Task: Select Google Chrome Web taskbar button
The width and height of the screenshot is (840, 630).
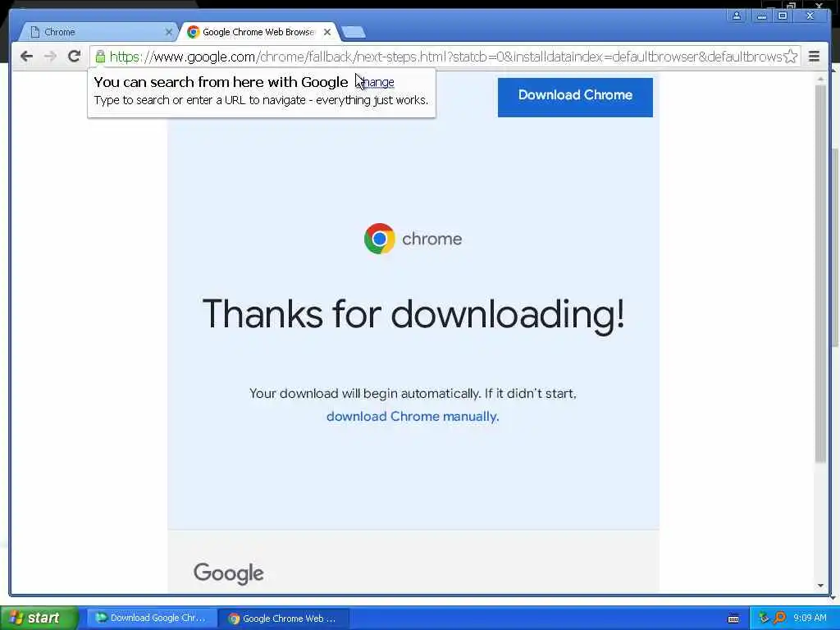Action: coord(285,619)
